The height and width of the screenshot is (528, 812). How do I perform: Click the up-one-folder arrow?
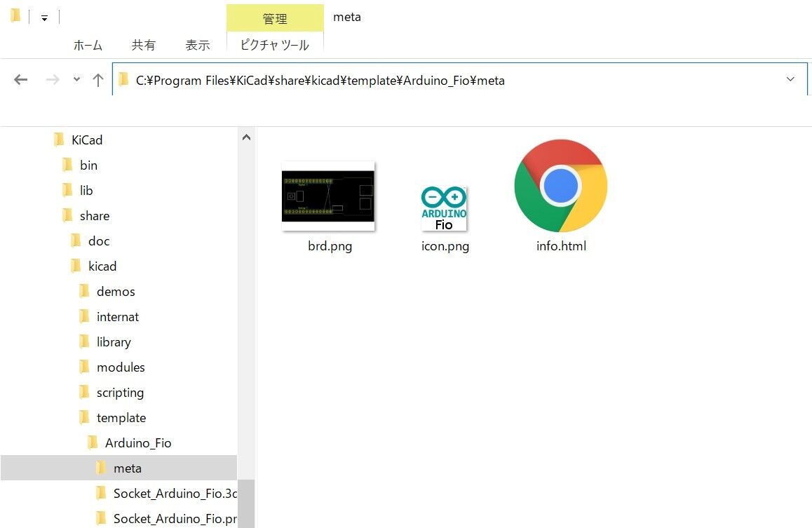click(x=97, y=79)
